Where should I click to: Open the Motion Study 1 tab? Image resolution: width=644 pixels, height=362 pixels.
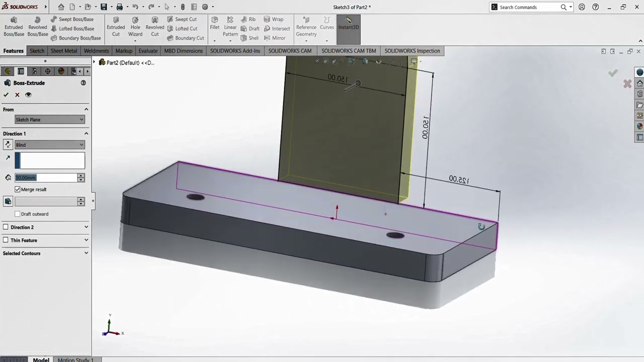[x=75, y=359]
